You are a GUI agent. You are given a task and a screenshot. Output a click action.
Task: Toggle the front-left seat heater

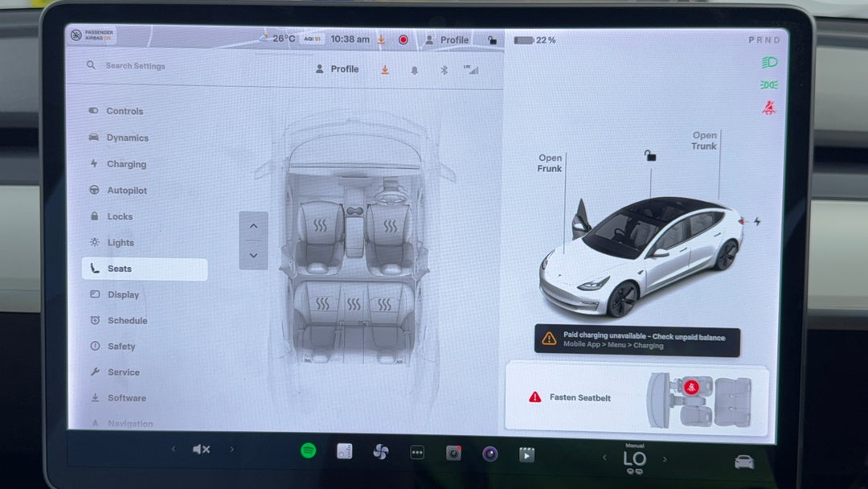point(320,226)
